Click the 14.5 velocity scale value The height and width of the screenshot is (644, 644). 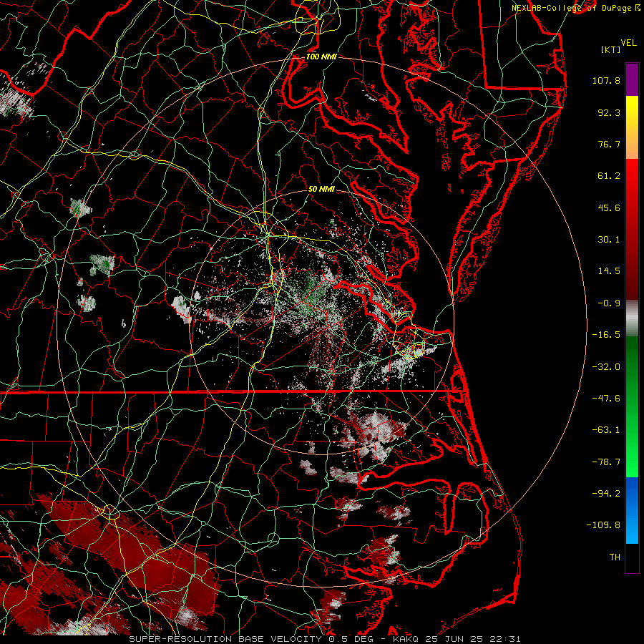coord(609,271)
